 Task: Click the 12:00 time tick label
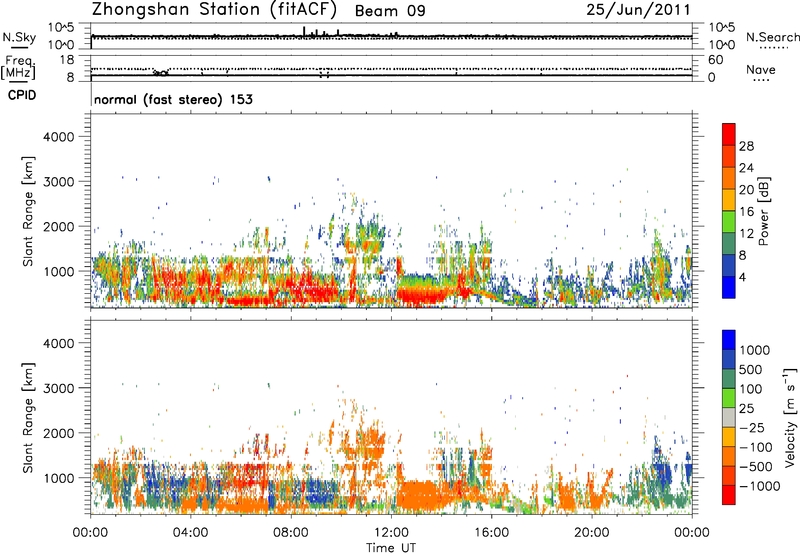(391, 533)
